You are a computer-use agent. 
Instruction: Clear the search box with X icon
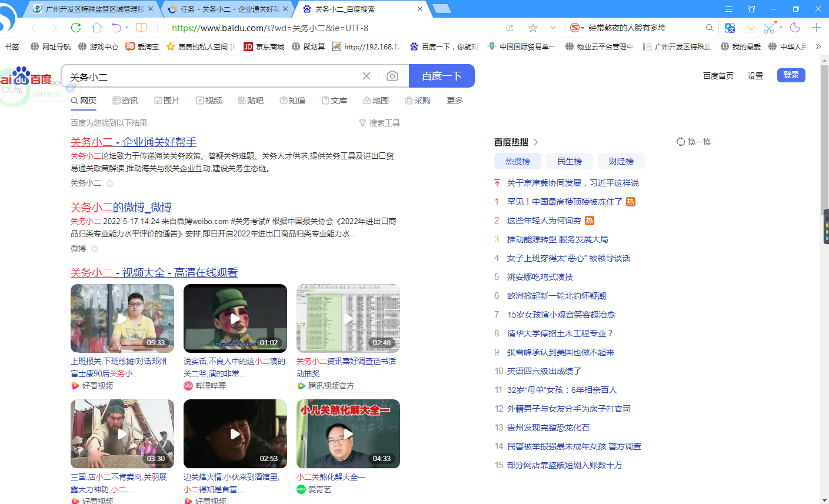point(367,76)
